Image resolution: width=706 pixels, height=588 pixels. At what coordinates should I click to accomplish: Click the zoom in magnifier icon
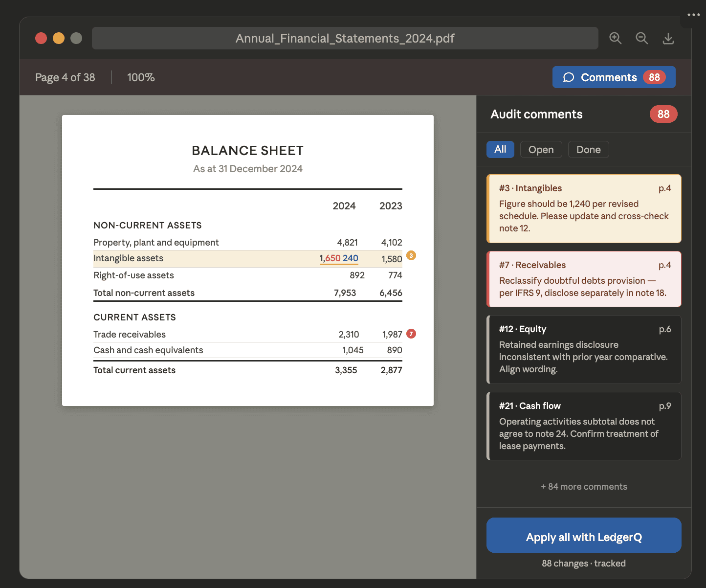616,38
